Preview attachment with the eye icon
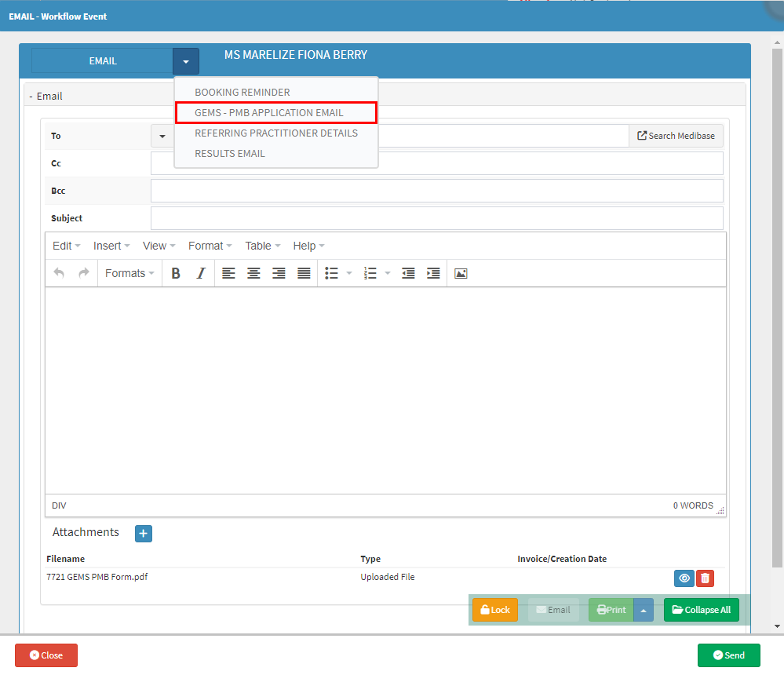This screenshot has height=675, width=784. coord(684,578)
